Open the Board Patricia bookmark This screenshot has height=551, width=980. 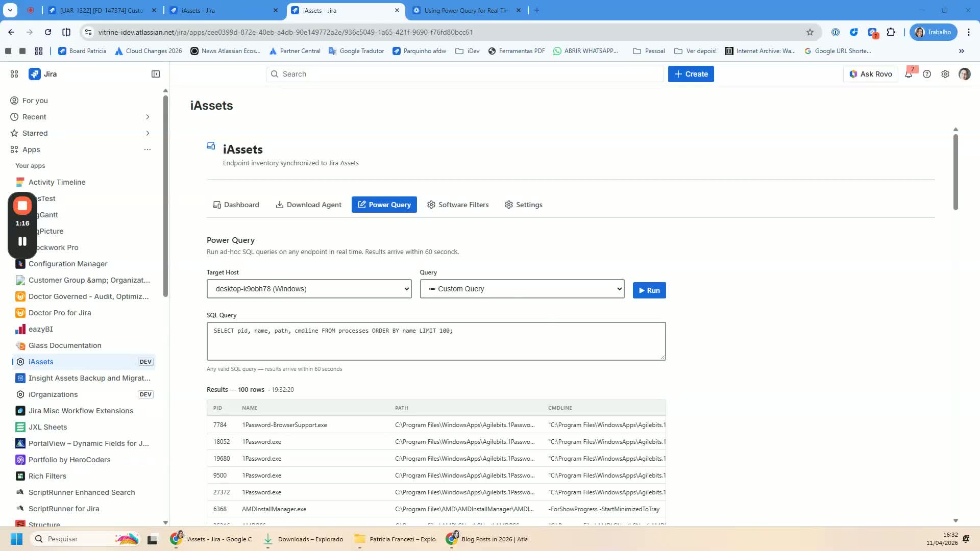(82, 51)
